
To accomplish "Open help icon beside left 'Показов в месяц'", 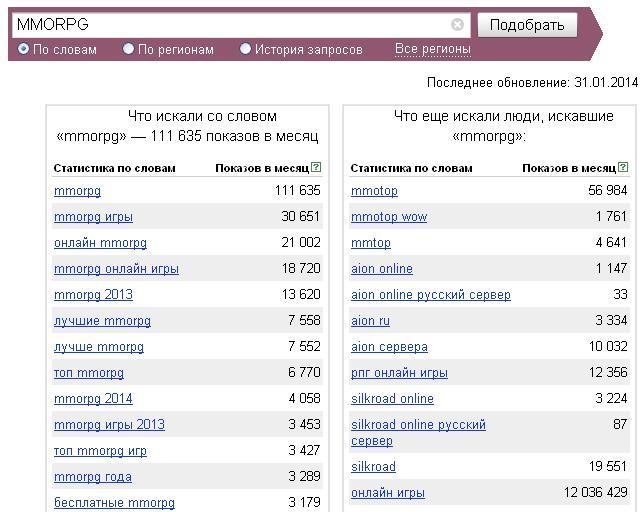I will pyautogui.click(x=316, y=167).
